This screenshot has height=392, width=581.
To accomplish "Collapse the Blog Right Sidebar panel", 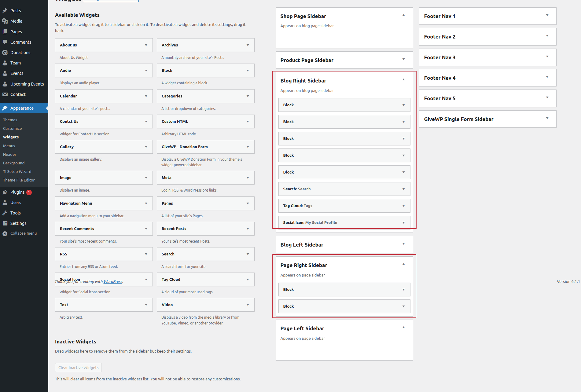I will 403,80.
